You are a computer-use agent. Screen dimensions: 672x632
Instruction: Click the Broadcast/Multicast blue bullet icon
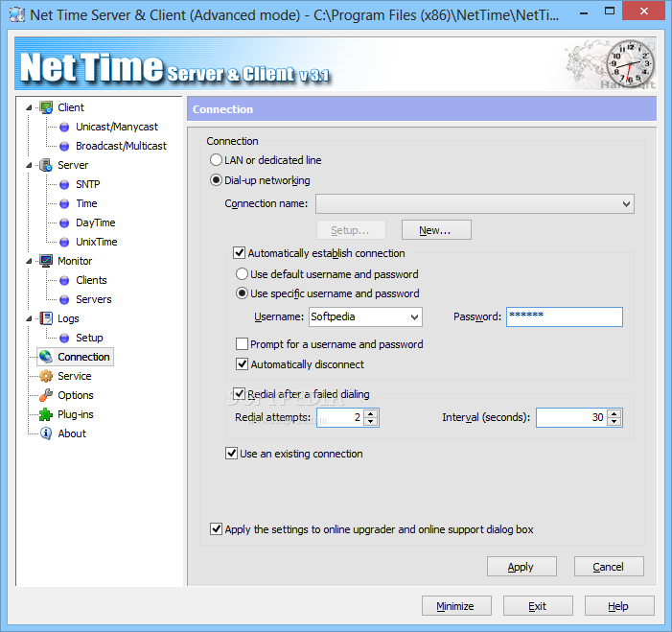64,147
